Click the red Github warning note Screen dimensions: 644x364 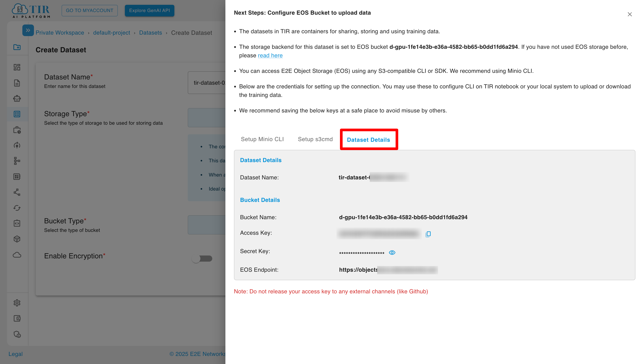331,292
